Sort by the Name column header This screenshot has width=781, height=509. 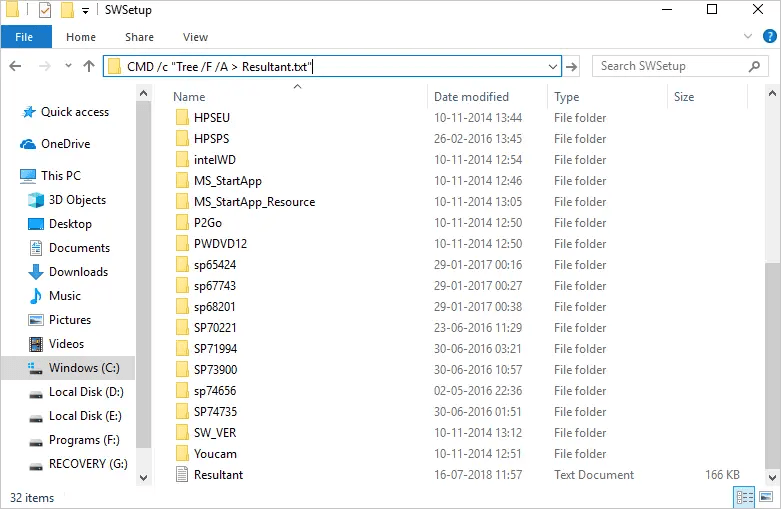[189, 97]
